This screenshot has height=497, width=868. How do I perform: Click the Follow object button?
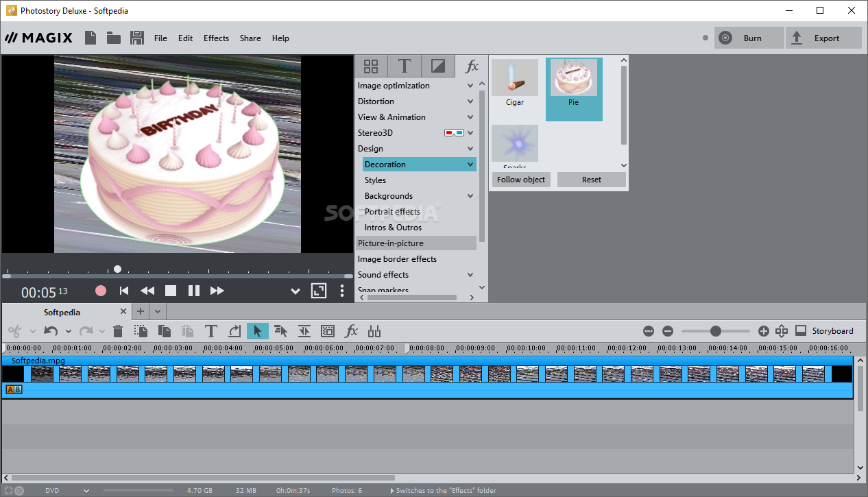pyautogui.click(x=521, y=180)
